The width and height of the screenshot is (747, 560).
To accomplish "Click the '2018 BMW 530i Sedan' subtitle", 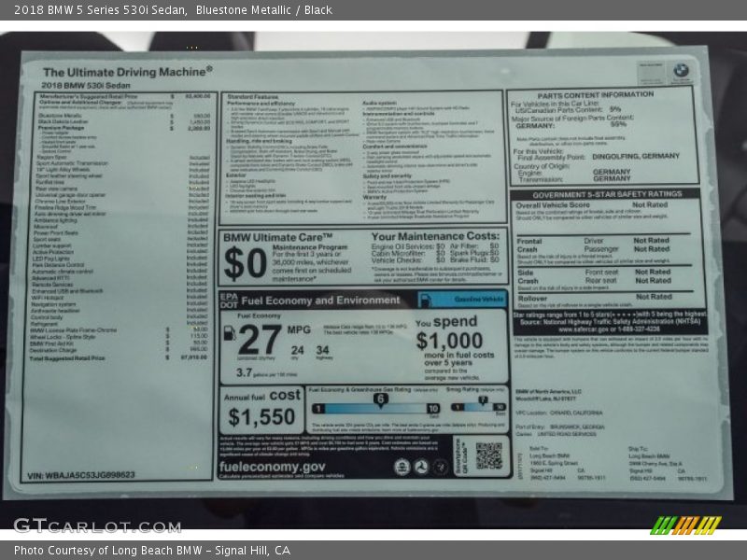I will (x=86, y=86).
